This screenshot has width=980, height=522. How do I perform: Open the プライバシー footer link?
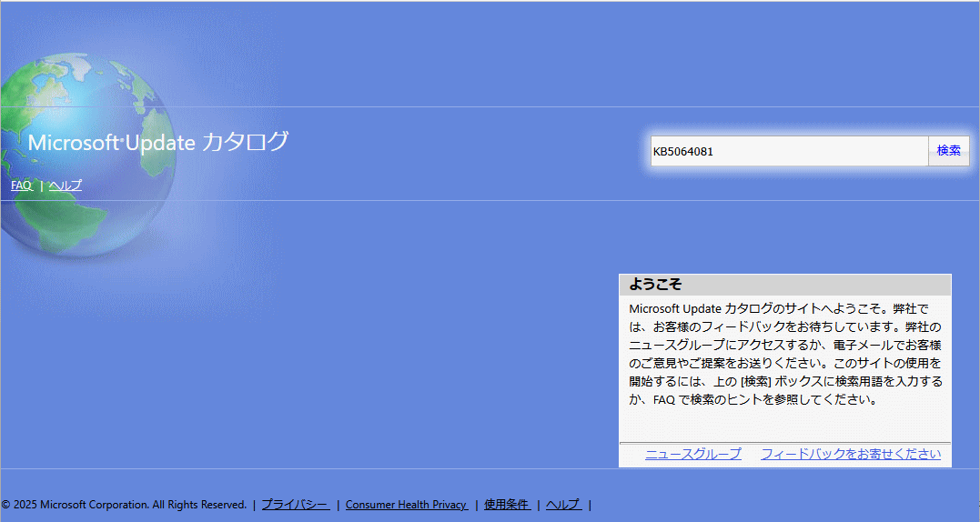tap(295, 505)
